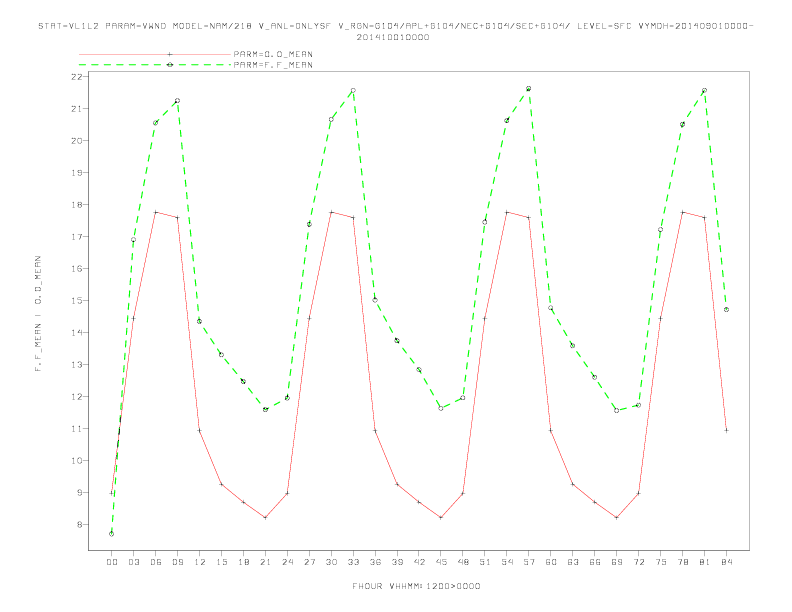
Task: Click x-axis tick label 75
Action: tap(661, 562)
